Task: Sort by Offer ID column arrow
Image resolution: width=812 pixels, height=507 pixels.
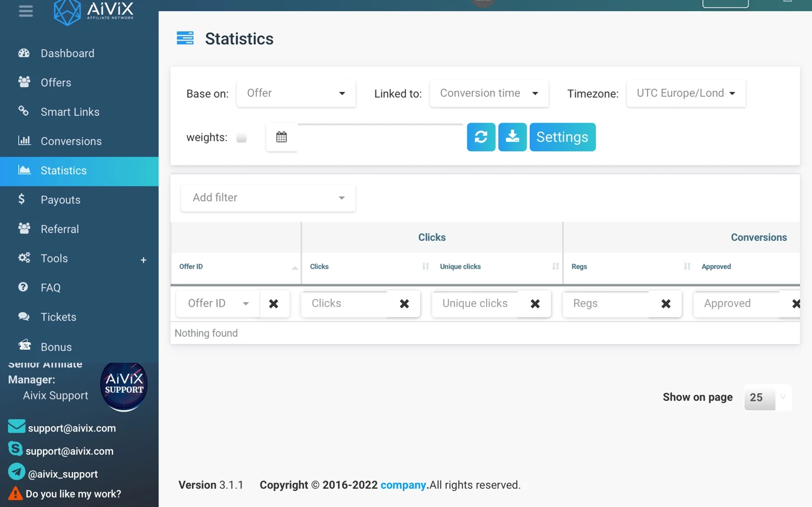Action: click(295, 268)
